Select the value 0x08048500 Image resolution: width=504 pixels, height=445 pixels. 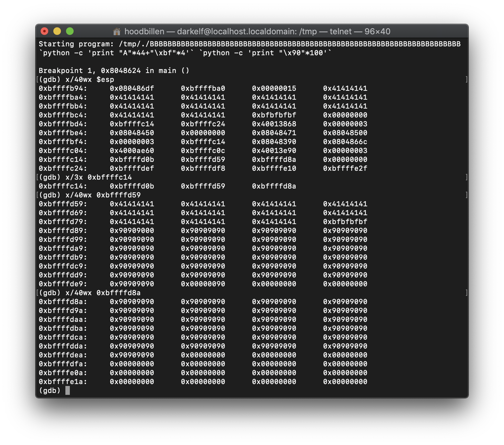(x=345, y=133)
